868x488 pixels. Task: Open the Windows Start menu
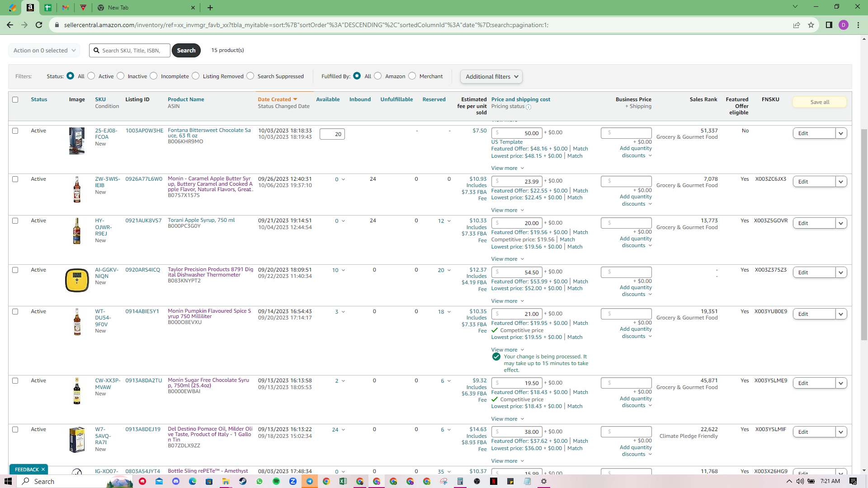coord(8,481)
